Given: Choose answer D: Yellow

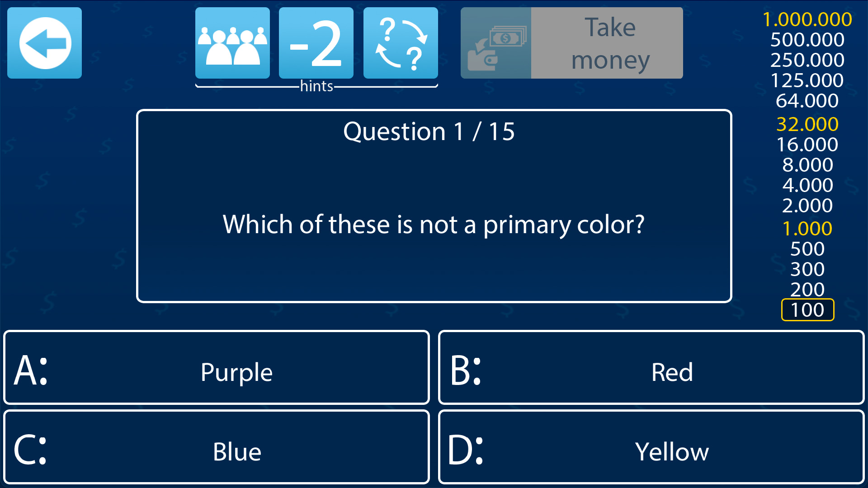Looking at the screenshot, I should tap(651, 447).
